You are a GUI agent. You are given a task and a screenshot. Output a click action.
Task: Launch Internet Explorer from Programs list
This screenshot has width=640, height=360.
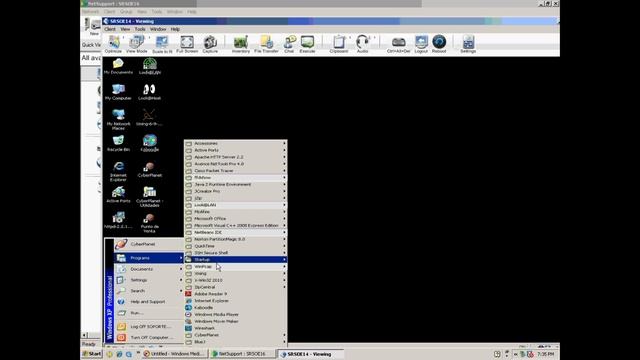pyautogui.click(x=236, y=301)
